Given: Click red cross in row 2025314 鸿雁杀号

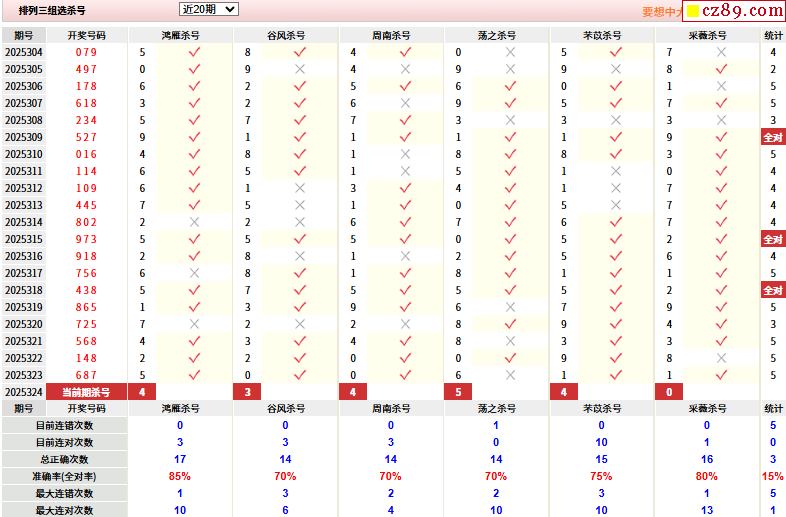Looking at the screenshot, I should tap(194, 222).
